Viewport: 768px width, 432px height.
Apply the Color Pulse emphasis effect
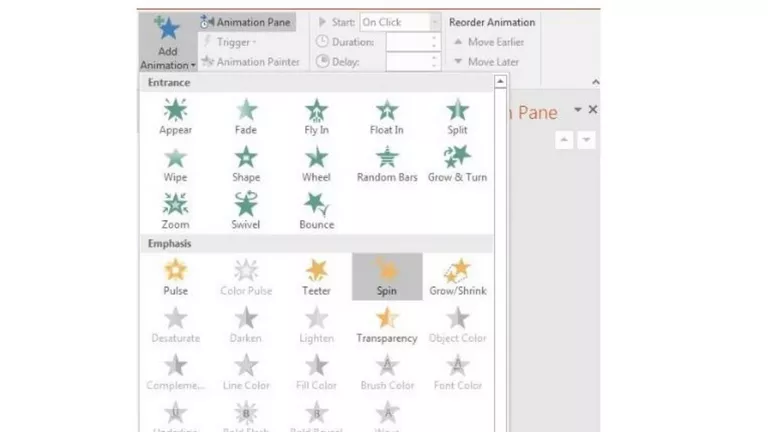tap(246, 277)
